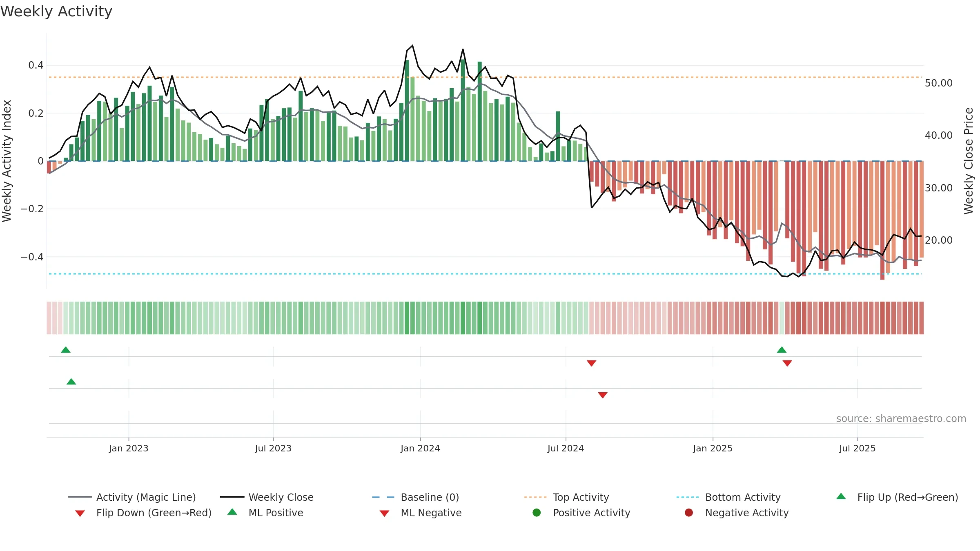Click the ML Negative red triangle legend icon
This screenshot has height=551, width=980.
point(384,513)
